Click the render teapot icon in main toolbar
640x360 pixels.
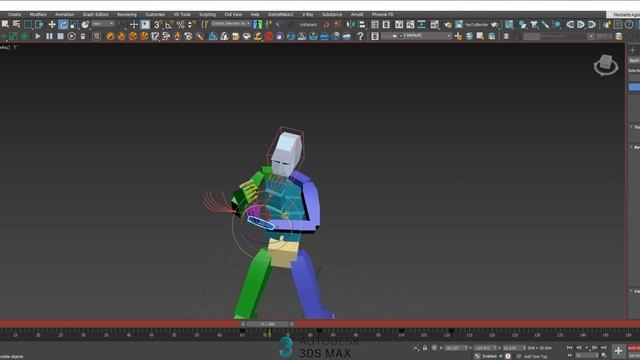pos(494,24)
